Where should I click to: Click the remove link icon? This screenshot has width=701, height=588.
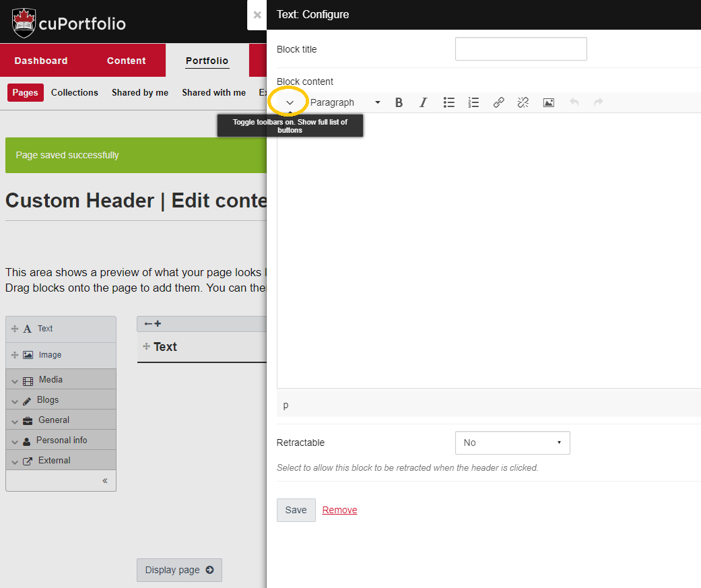[523, 102]
